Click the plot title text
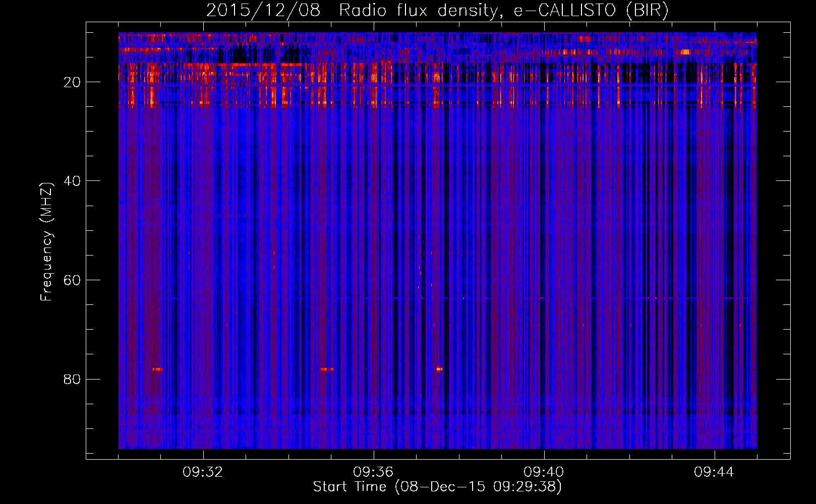The image size is (816, 504). click(437, 11)
